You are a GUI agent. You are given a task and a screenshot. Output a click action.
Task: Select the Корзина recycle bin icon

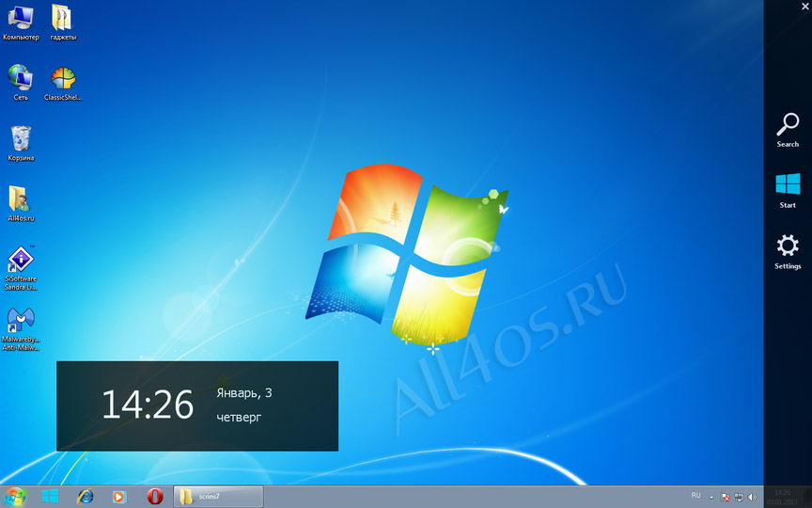(x=21, y=143)
